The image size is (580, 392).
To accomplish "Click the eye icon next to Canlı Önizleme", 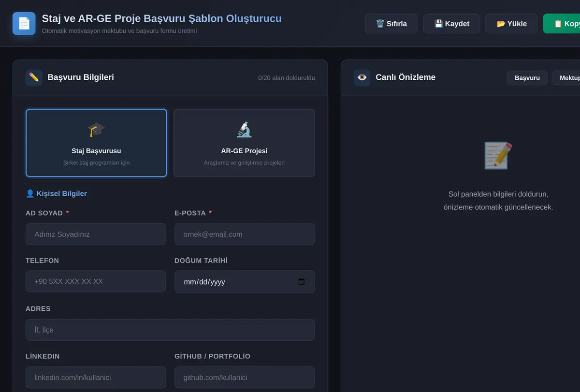I will coord(362,77).
